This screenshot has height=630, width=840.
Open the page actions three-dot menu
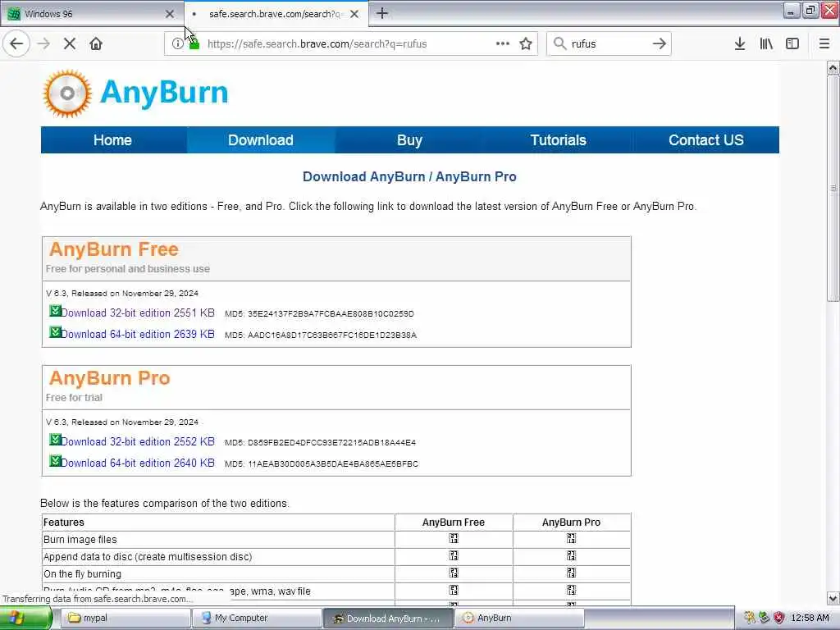click(x=503, y=43)
